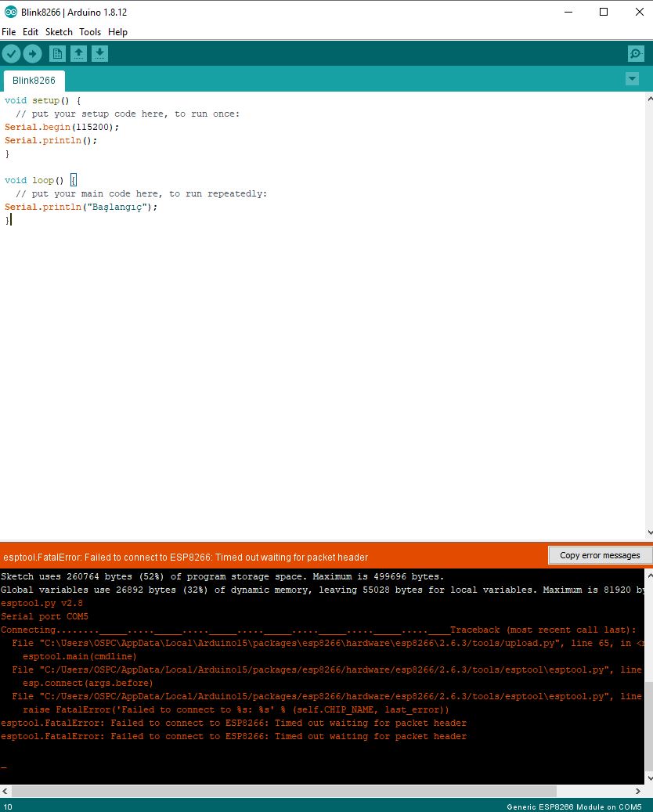
Task: Click the 'Serial port COM5' console line
Action: click(x=45, y=616)
